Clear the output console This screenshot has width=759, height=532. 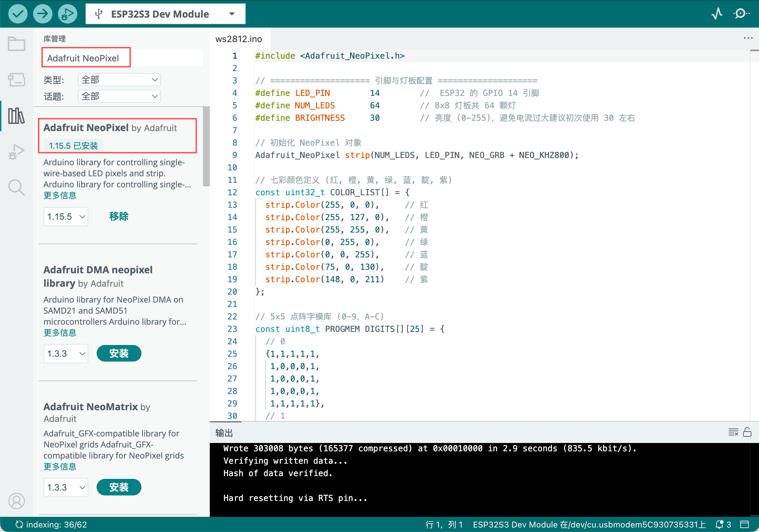coord(733,432)
